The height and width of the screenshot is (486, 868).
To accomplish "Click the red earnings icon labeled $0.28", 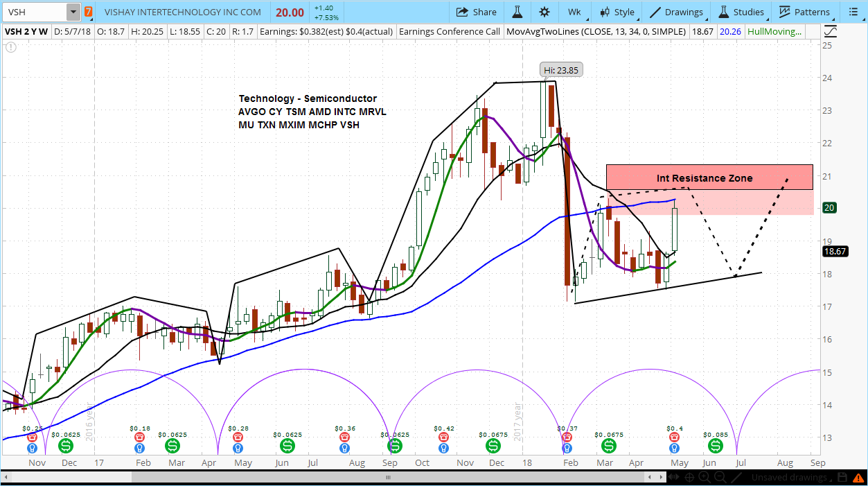I will point(238,437).
